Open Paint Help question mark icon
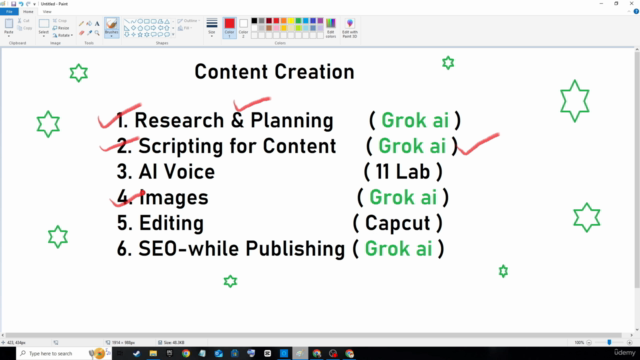Image resolution: width=640 pixels, height=360 pixels. [x=636, y=11]
